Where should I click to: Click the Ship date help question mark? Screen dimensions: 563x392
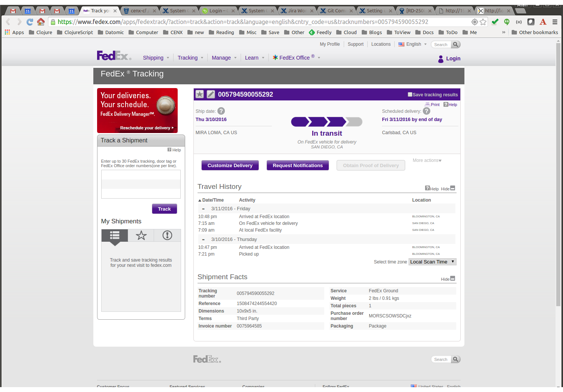coord(221,111)
